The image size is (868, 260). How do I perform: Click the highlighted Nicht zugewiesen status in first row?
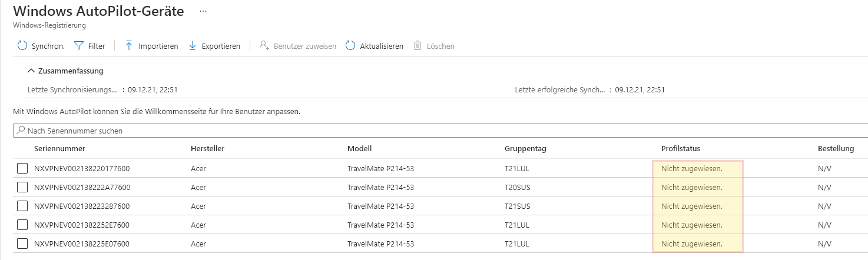coord(691,169)
